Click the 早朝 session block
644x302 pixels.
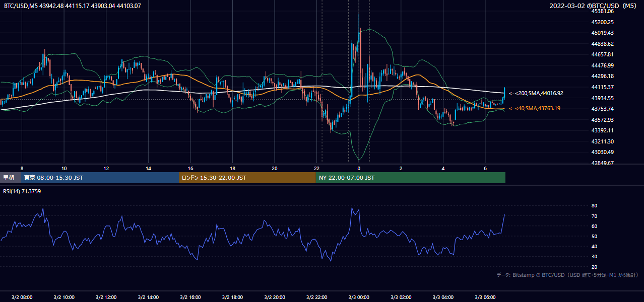[x=10, y=178]
